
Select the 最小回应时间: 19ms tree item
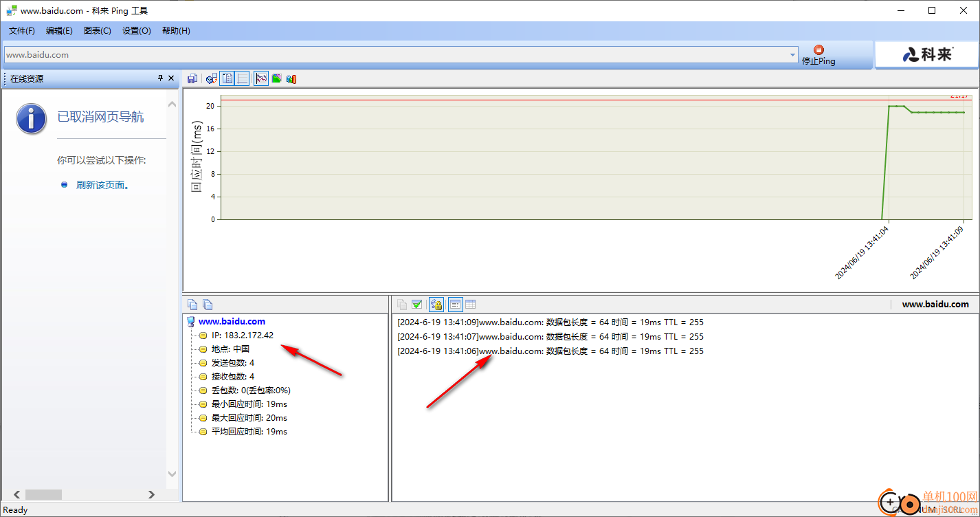pos(249,404)
